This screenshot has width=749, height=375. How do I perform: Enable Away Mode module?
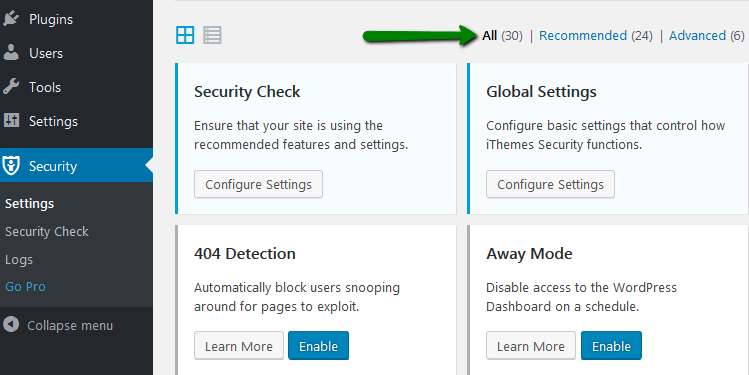611,346
